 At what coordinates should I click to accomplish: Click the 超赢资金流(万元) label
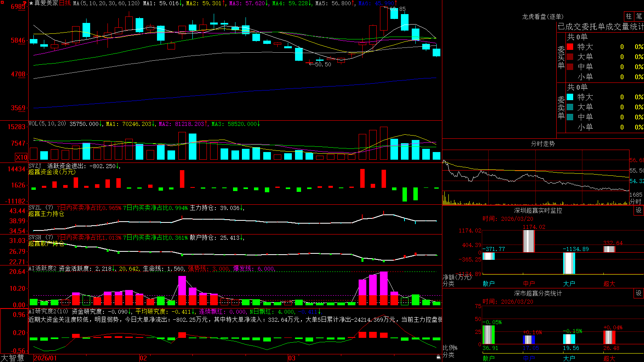pyautogui.click(x=52, y=172)
